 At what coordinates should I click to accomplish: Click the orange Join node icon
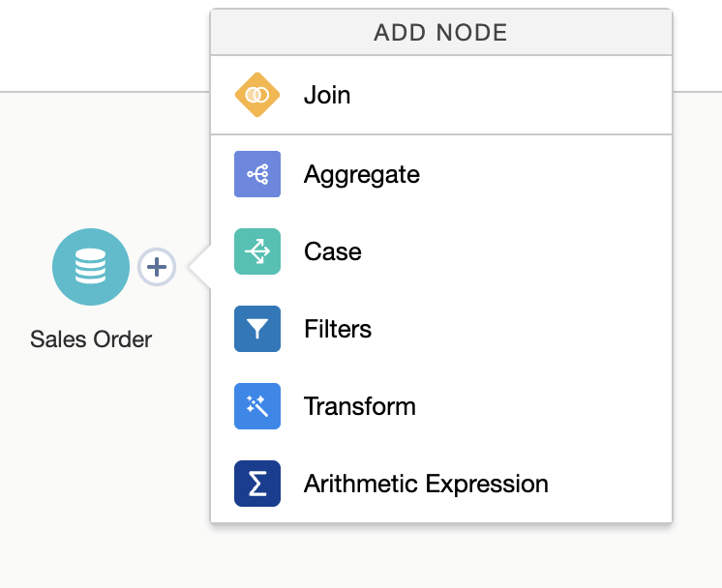tap(257, 96)
